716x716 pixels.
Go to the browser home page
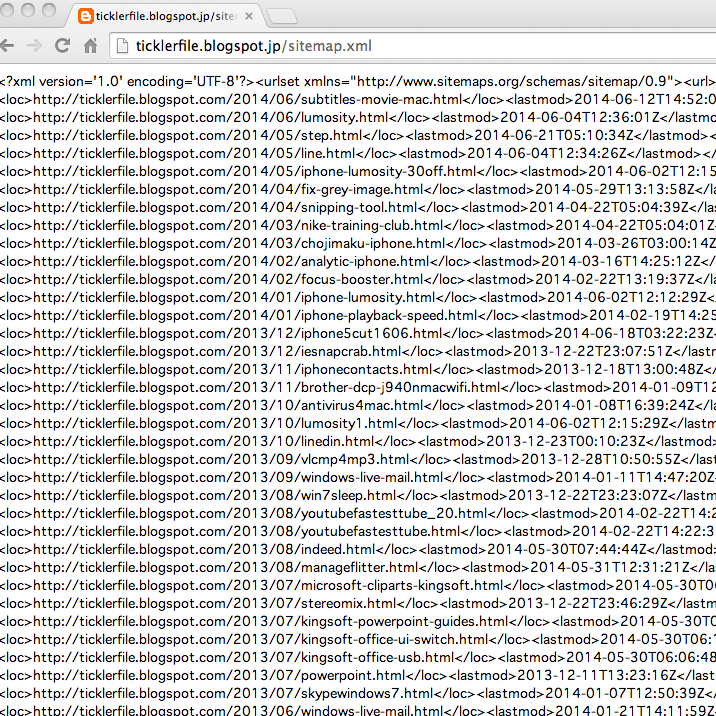(x=90, y=46)
